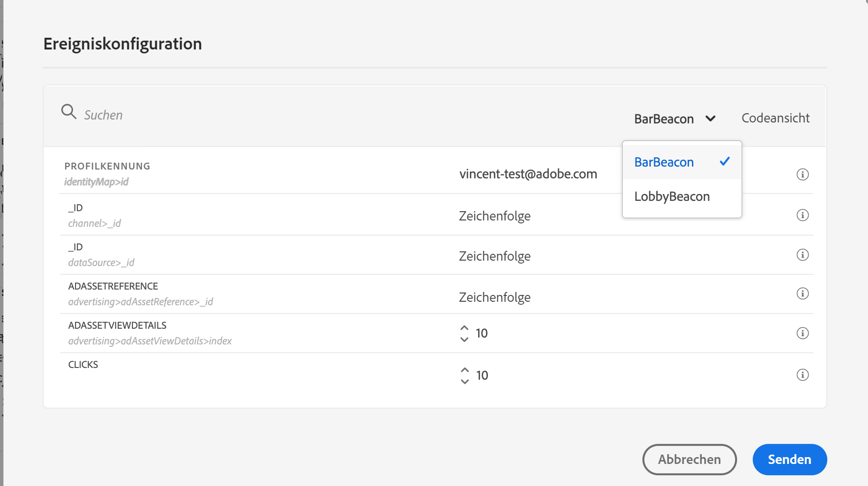The width and height of the screenshot is (868, 486).
Task: Edit the adAssetReference Zeichenfolge field
Action: (x=494, y=297)
